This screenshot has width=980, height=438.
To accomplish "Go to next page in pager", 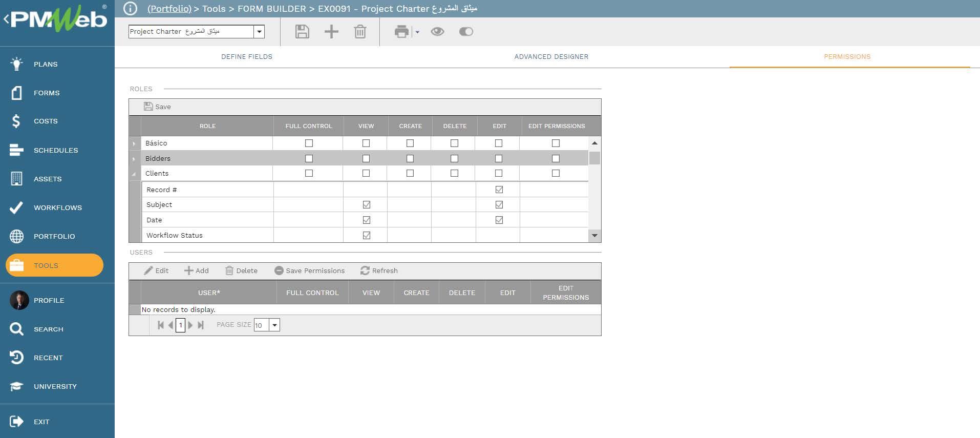I will (190, 325).
